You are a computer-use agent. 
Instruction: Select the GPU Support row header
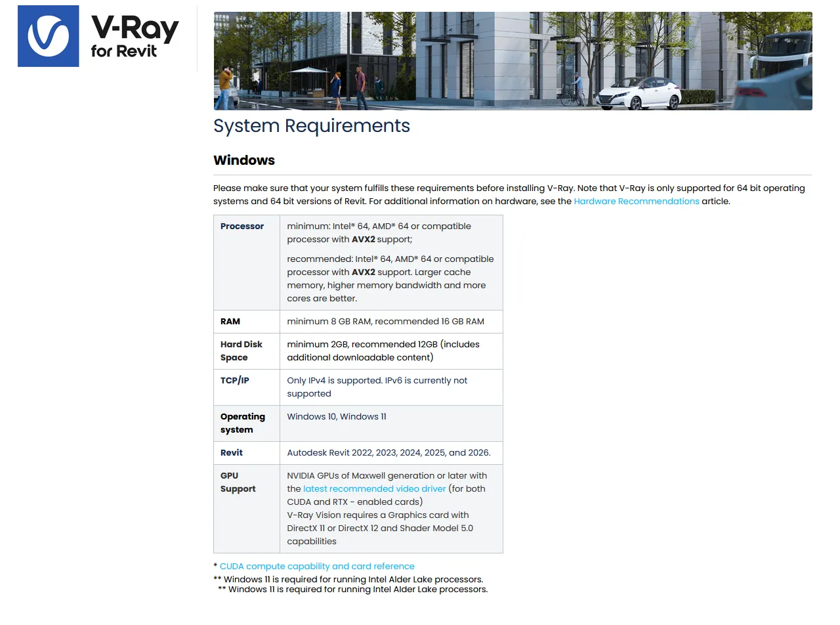(238, 482)
